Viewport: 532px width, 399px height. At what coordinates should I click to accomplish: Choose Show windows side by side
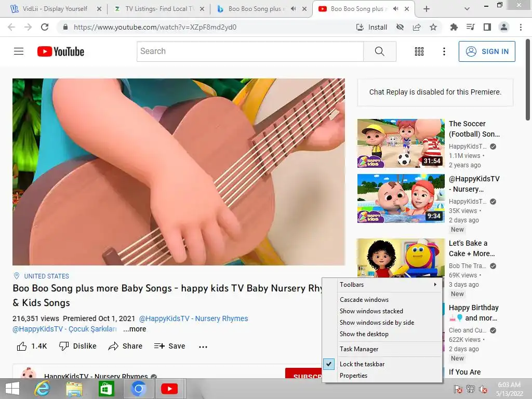tap(382, 323)
